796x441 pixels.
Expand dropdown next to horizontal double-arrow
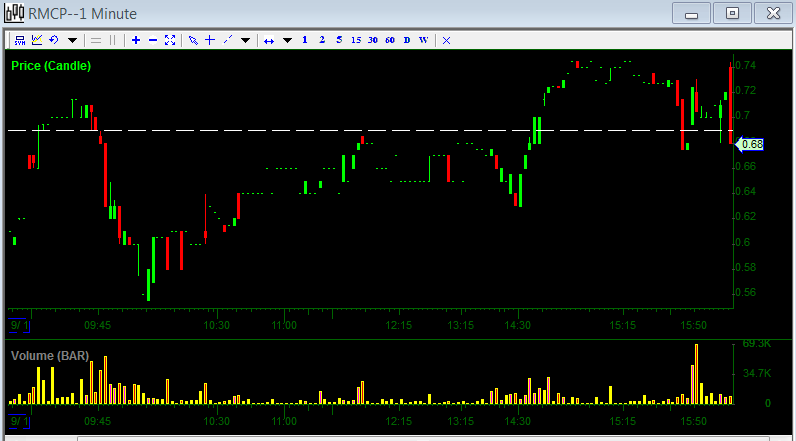(287, 40)
